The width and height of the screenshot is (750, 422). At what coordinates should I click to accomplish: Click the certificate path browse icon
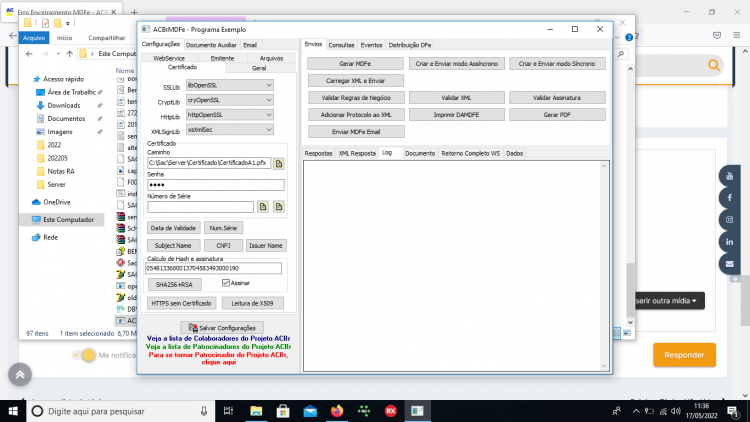click(279, 164)
